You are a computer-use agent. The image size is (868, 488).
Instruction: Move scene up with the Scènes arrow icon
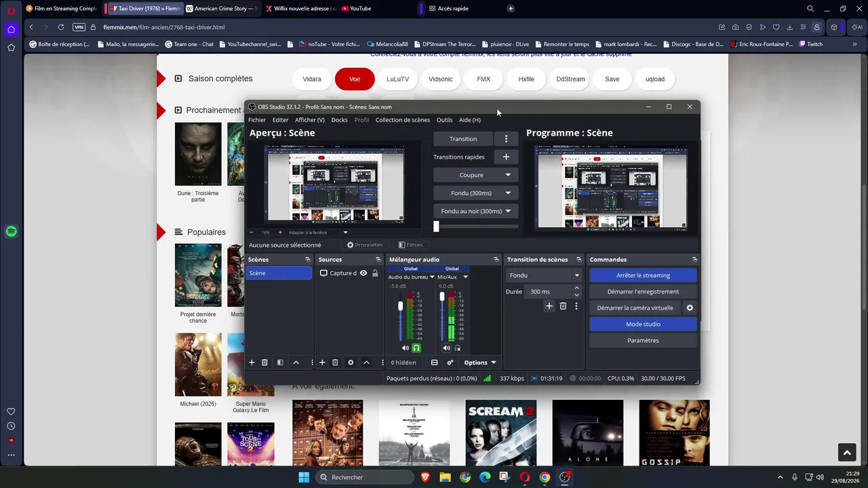coord(296,363)
